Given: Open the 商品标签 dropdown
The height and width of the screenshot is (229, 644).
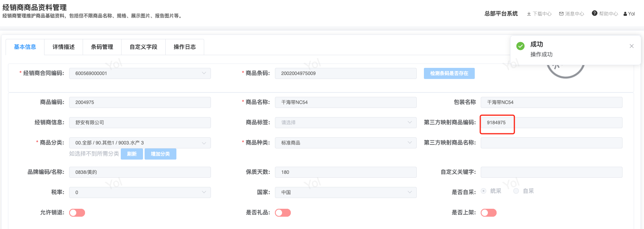Looking at the screenshot, I should click(410, 122).
